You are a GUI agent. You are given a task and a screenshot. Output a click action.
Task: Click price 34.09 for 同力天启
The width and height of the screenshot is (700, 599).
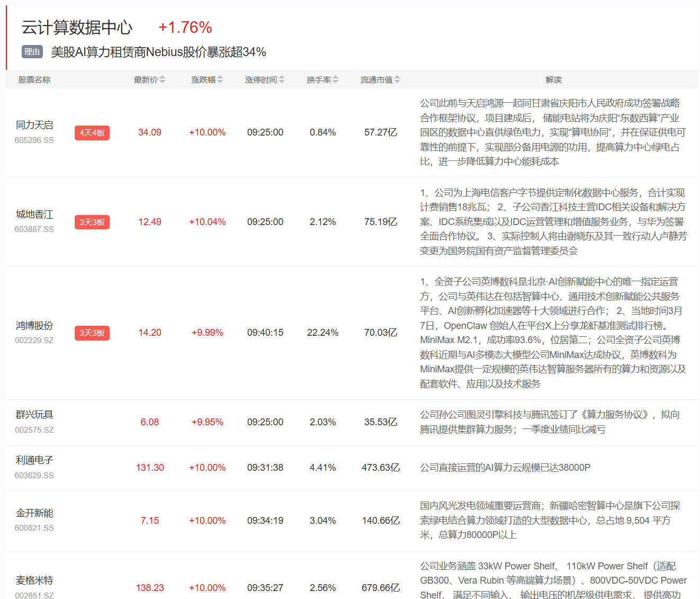(150, 132)
